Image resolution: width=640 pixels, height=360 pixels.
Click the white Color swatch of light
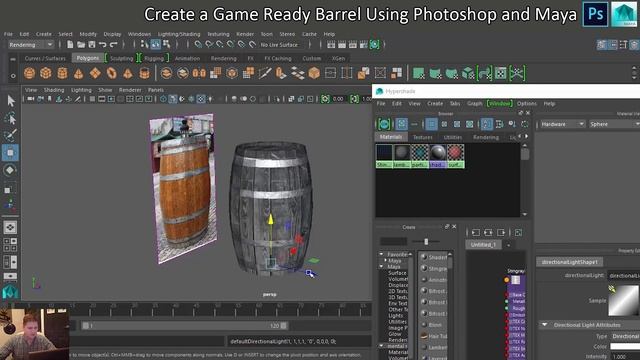coord(625,346)
